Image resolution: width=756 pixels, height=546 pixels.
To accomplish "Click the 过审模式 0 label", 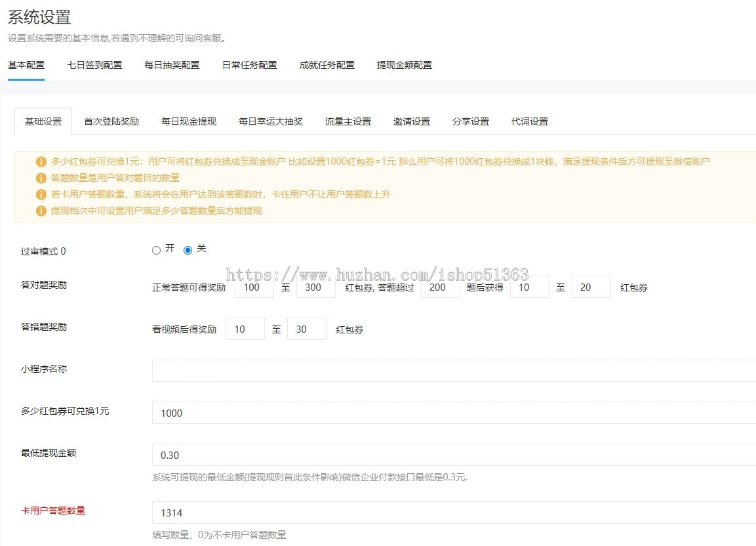I will coord(43,251).
